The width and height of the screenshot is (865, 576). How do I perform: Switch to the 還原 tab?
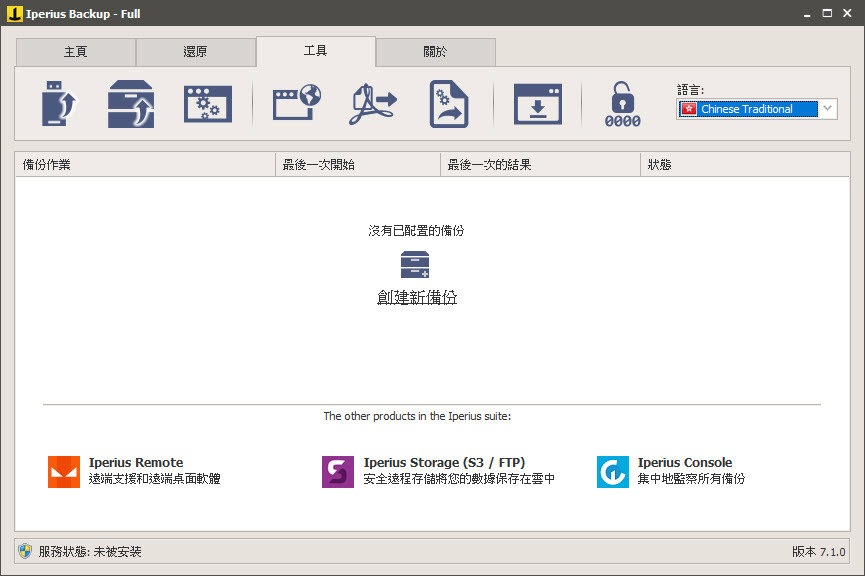196,52
